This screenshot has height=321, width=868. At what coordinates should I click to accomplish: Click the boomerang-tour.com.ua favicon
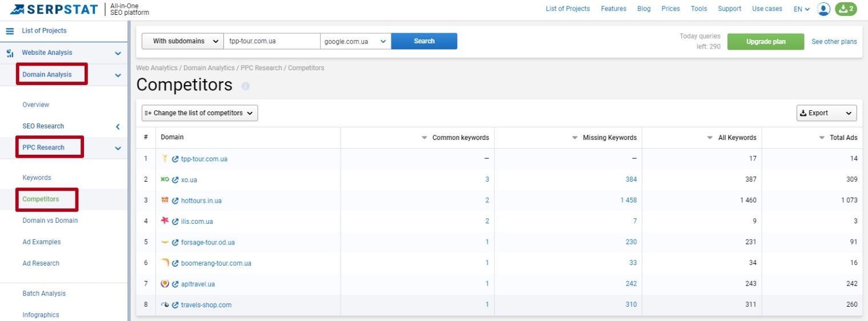165,262
